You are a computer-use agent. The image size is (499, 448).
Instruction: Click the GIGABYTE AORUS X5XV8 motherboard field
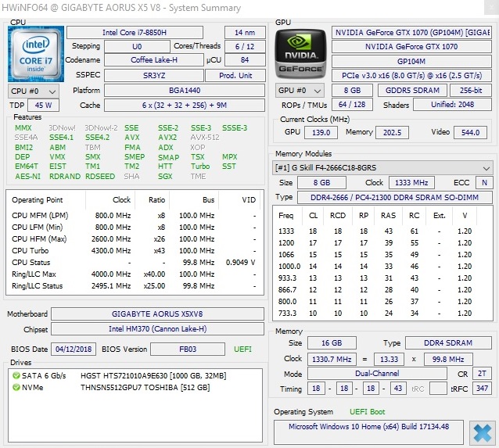[159, 314]
